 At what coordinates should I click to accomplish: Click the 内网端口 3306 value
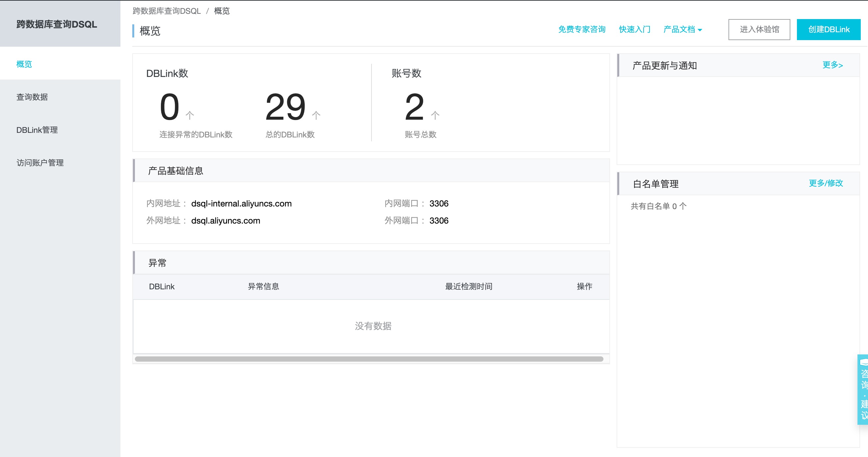(439, 204)
